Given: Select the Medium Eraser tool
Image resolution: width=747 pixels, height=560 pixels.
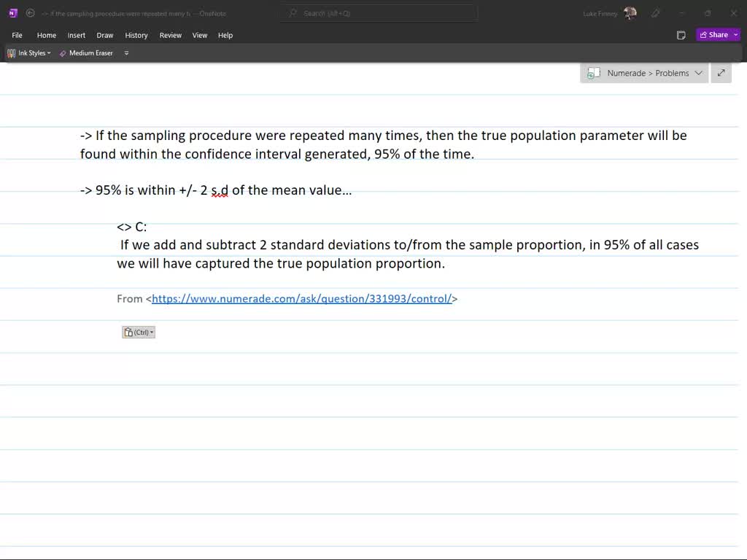Looking at the screenshot, I should pyautogui.click(x=86, y=53).
